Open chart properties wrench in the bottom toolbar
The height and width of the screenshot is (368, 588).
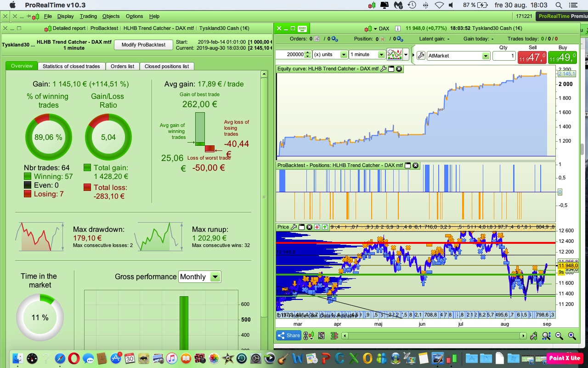click(x=534, y=336)
